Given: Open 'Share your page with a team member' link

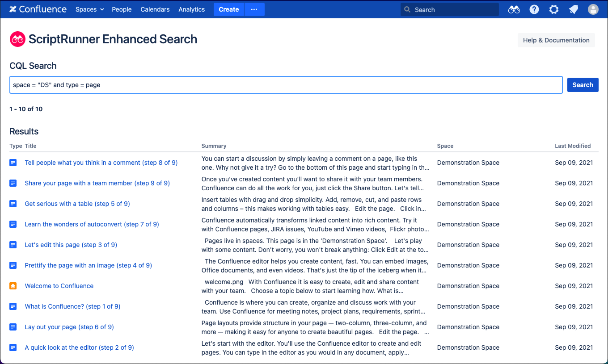Looking at the screenshot, I should tap(97, 183).
